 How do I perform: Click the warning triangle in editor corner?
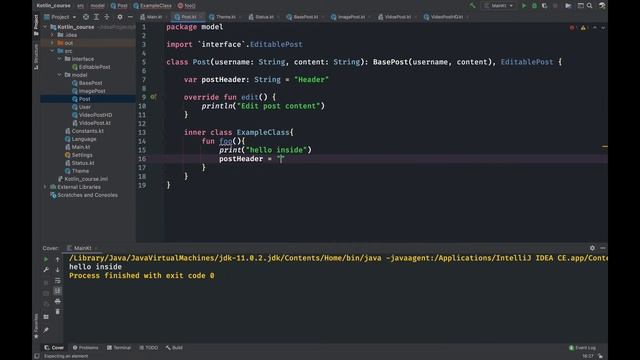pos(583,28)
